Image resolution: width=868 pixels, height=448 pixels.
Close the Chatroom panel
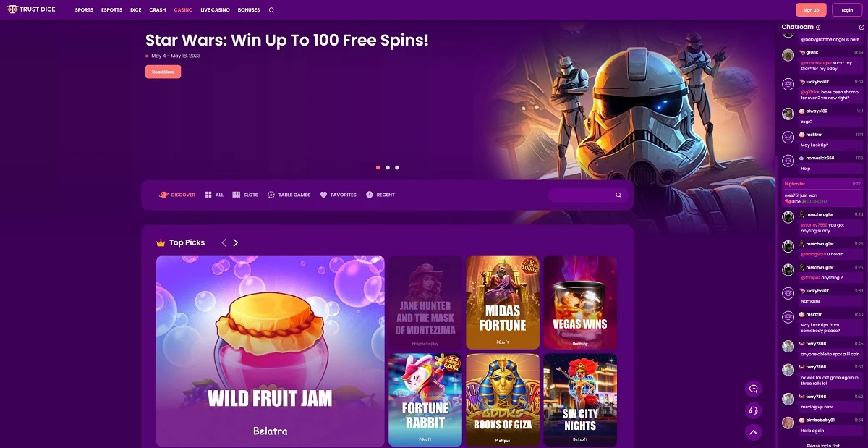(861, 27)
